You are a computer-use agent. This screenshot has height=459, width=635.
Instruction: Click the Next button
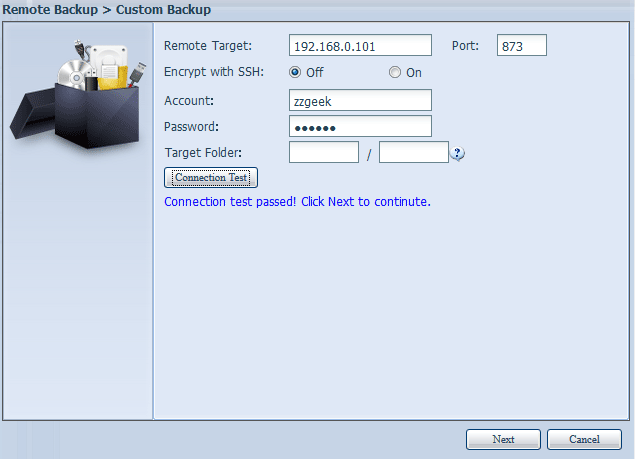(x=503, y=439)
